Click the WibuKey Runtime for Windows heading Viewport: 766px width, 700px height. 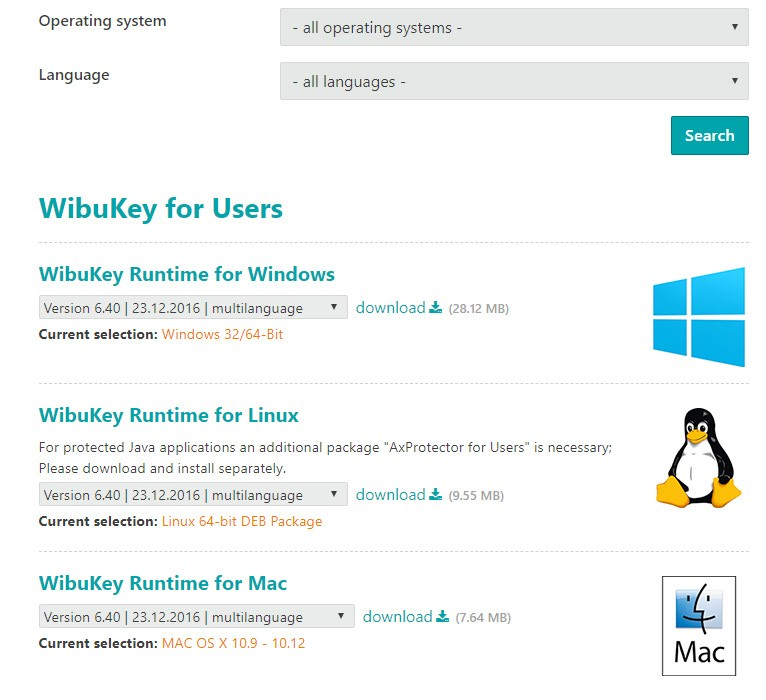[186, 274]
